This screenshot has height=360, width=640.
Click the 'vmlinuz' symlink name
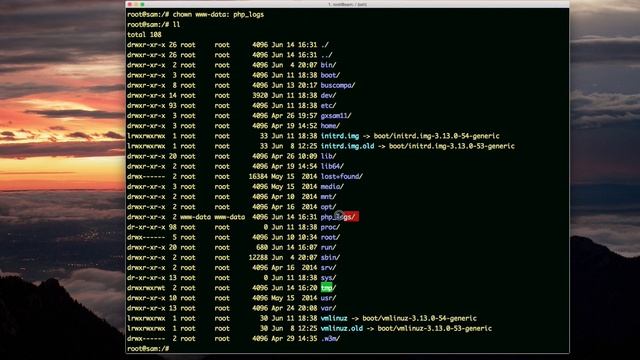tap(334, 318)
